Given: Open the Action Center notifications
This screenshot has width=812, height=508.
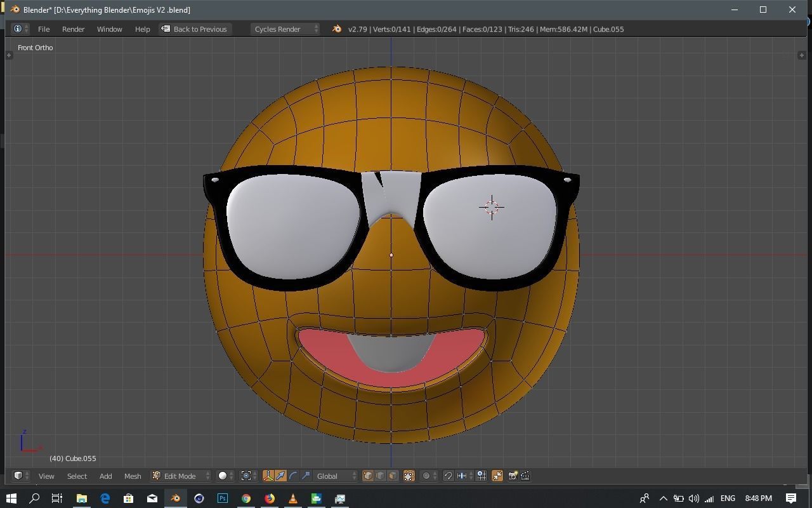Looking at the screenshot, I should tap(791, 498).
